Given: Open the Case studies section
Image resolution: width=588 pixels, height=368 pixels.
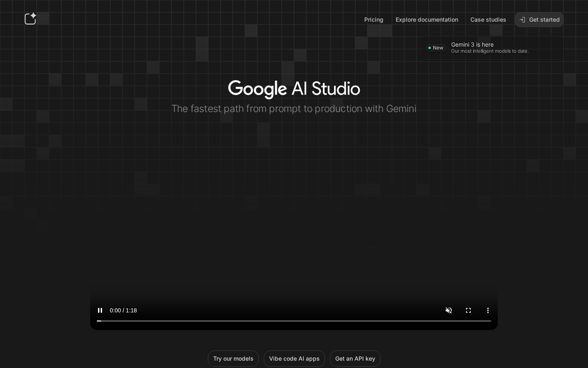Looking at the screenshot, I should [x=488, y=20].
